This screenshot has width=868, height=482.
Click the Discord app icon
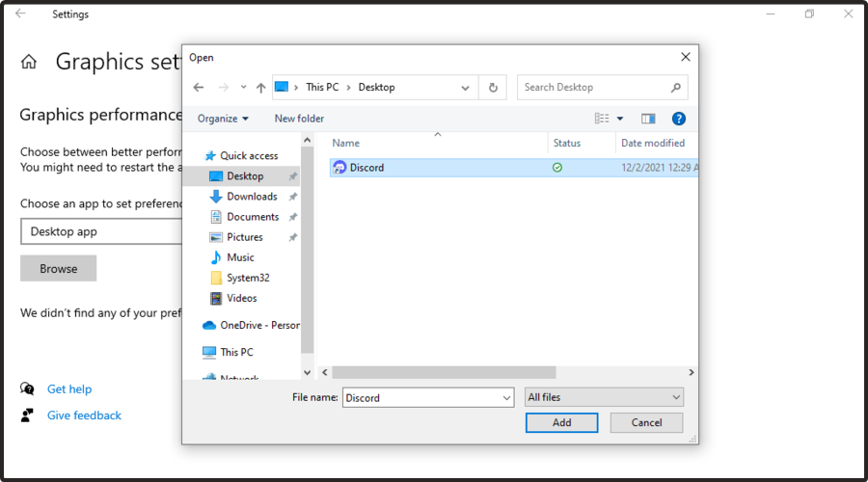tap(339, 167)
